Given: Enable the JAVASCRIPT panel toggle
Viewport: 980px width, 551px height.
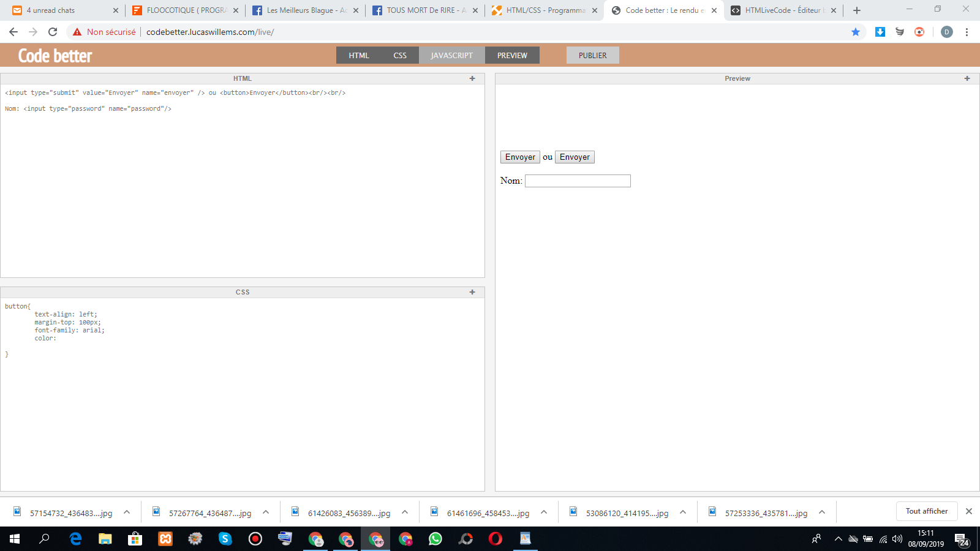Looking at the screenshot, I should (x=451, y=55).
